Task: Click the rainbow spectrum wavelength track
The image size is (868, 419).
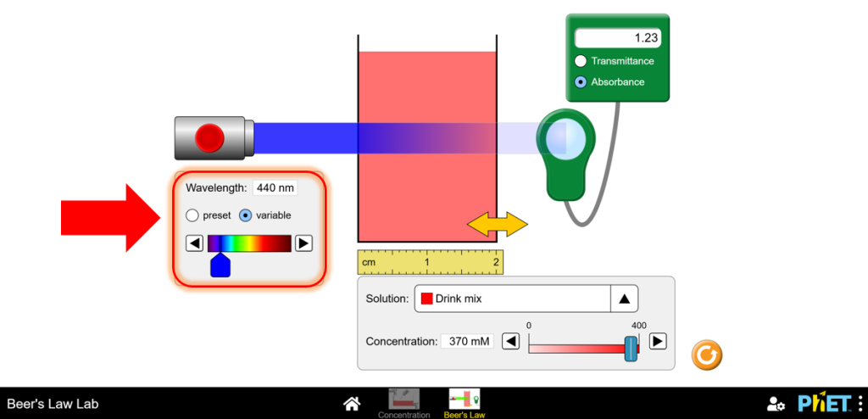Action: point(249,243)
